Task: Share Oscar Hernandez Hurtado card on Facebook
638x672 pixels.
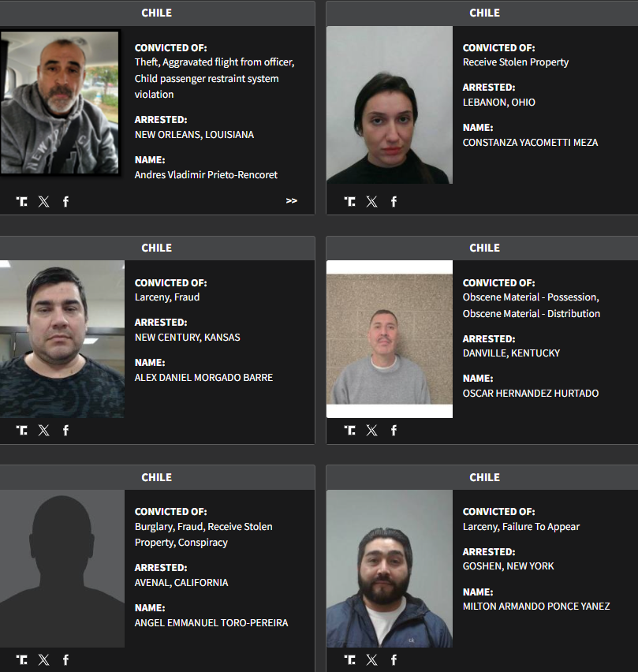Action: pos(394,431)
